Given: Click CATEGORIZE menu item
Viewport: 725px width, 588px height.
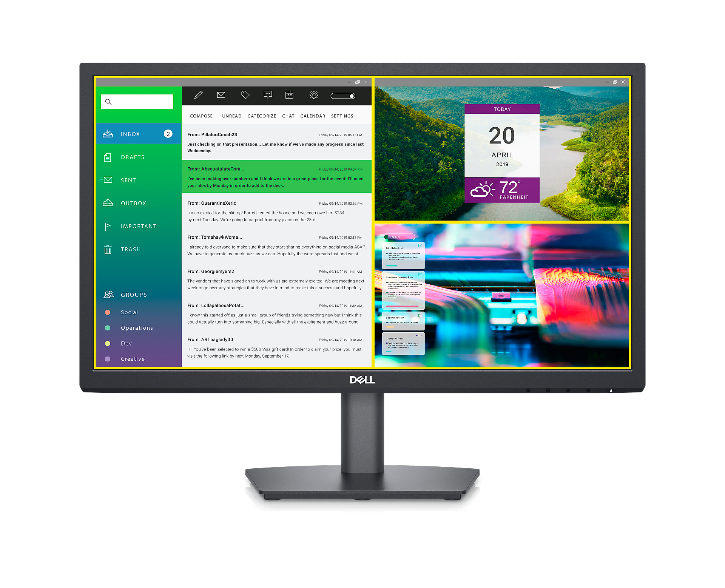Looking at the screenshot, I should click(x=262, y=116).
